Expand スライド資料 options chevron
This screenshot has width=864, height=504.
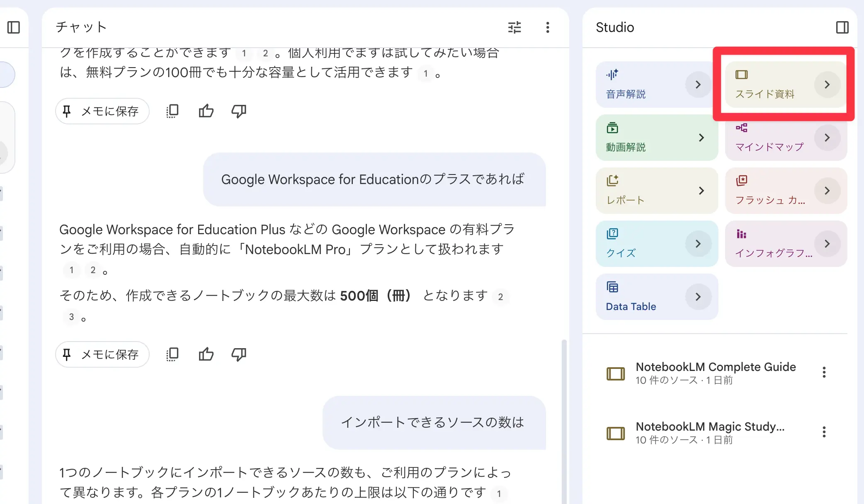[x=827, y=85]
